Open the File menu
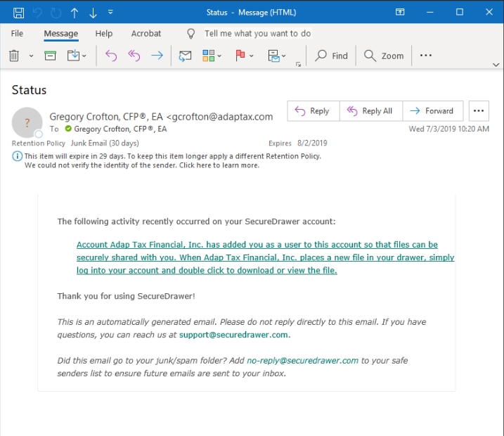This screenshot has width=504, height=436. pyautogui.click(x=17, y=34)
